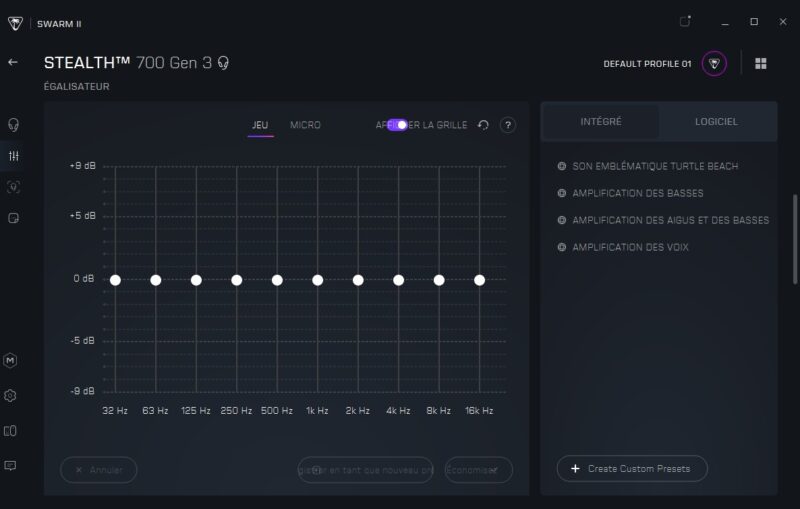Image resolution: width=800 pixels, height=509 pixels.
Task: Open the question mark help icon
Action: 508,125
